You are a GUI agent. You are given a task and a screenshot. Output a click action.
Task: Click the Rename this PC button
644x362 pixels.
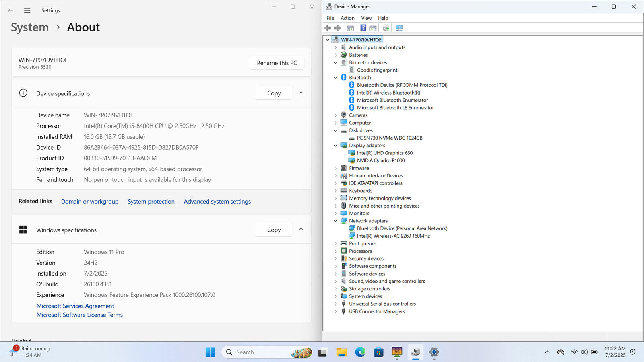click(x=277, y=63)
